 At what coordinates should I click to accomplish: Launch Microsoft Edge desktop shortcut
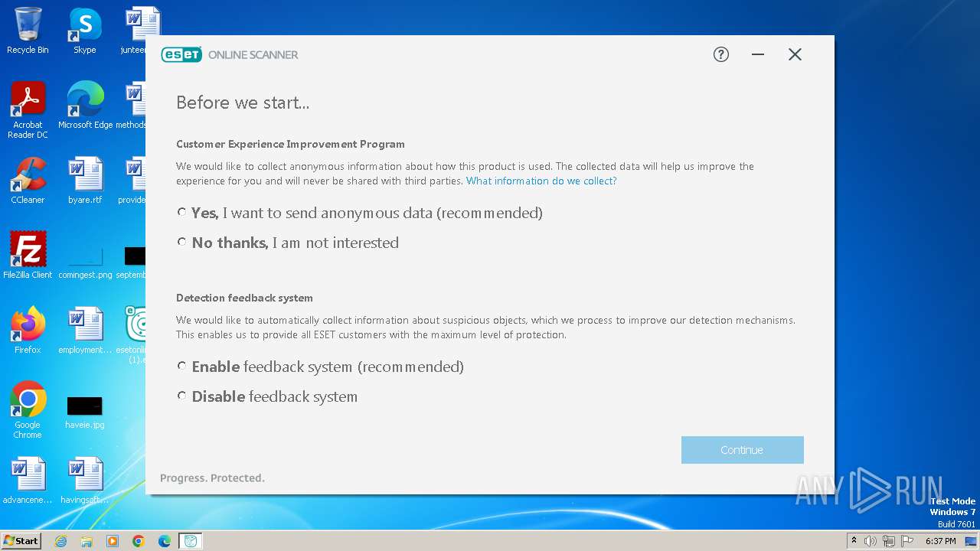[x=85, y=106]
